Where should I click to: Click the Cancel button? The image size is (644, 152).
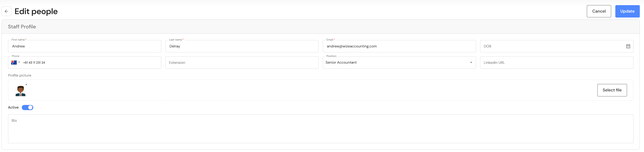coord(599,11)
